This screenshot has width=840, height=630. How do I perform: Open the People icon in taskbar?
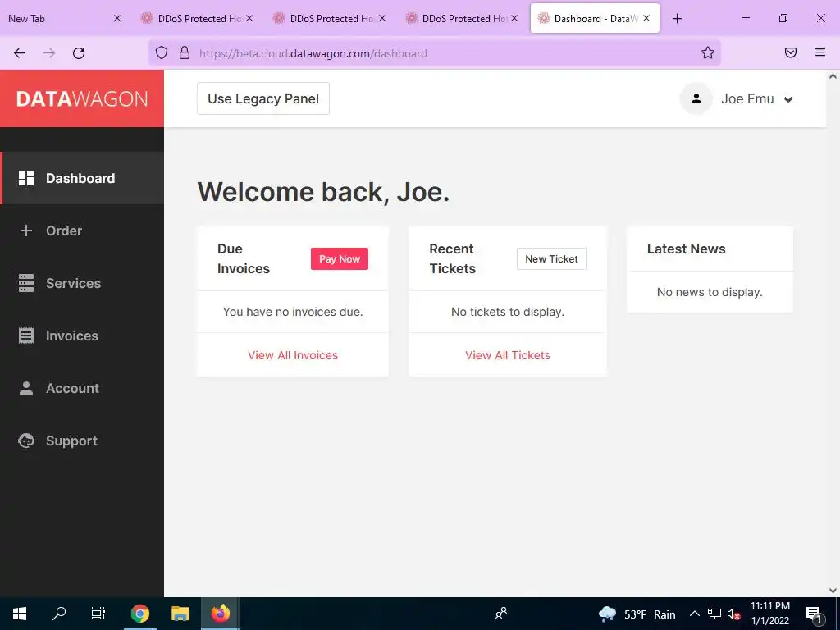(501, 614)
